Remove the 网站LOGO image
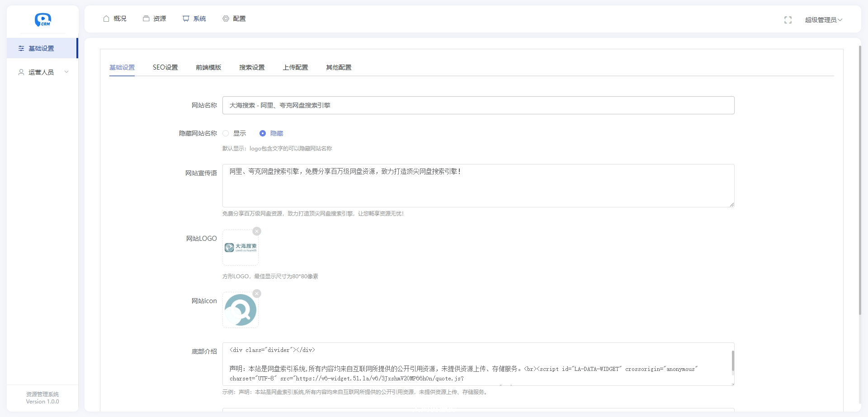The width and height of the screenshot is (868, 417). click(257, 231)
